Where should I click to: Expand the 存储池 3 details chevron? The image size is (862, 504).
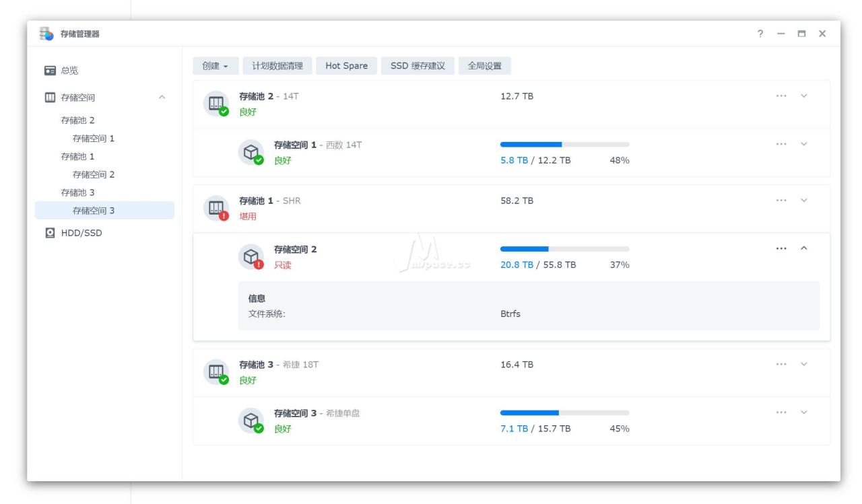pos(803,364)
